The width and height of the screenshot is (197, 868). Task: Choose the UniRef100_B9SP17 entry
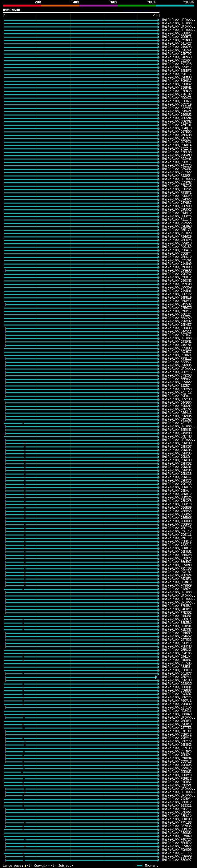(x=176, y=67)
